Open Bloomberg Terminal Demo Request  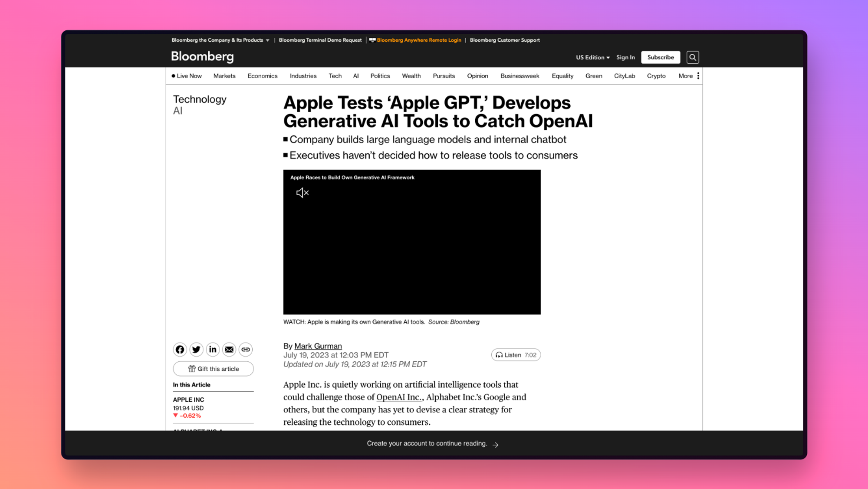coord(320,40)
